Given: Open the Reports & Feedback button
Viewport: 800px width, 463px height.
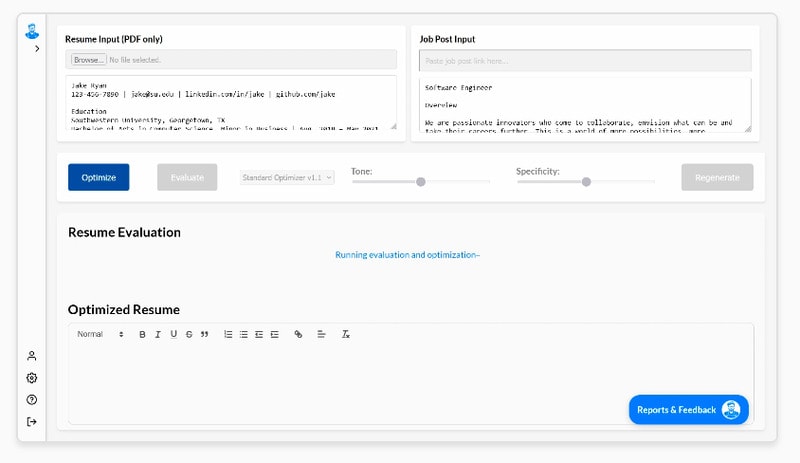Looking at the screenshot, I should pos(688,410).
